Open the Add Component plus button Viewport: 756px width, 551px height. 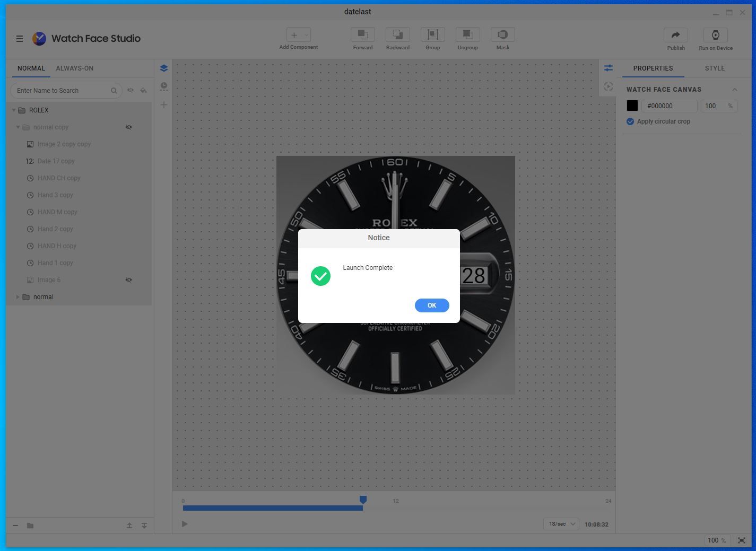tap(294, 35)
